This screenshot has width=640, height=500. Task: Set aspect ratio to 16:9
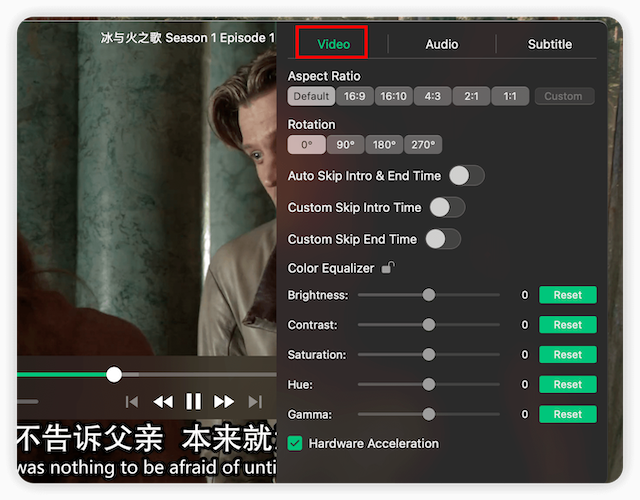(354, 96)
